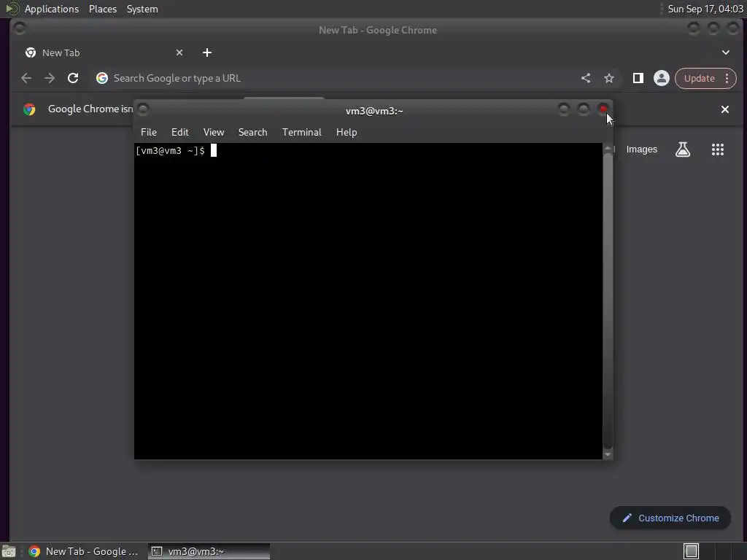Image resolution: width=747 pixels, height=560 pixels.
Task: Open Chrome window menu button
Action: pyautogui.click(x=20, y=28)
